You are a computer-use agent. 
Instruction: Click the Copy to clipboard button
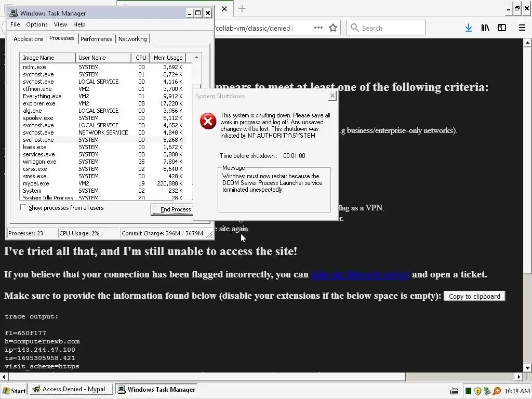pyautogui.click(x=474, y=296)
